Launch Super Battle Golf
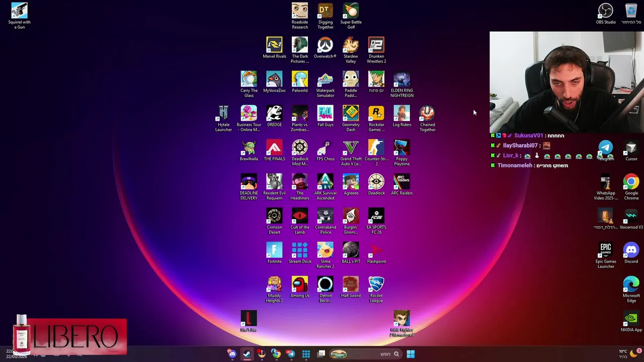Image resolution: width=644 pixels, height=362 pixels. [351, 16]
